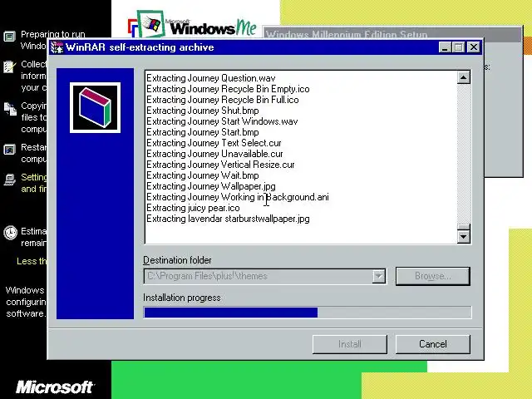Click the Collecting information step icon
The height and width of the screenshot is (399, 532).
(x=9, y=66)
